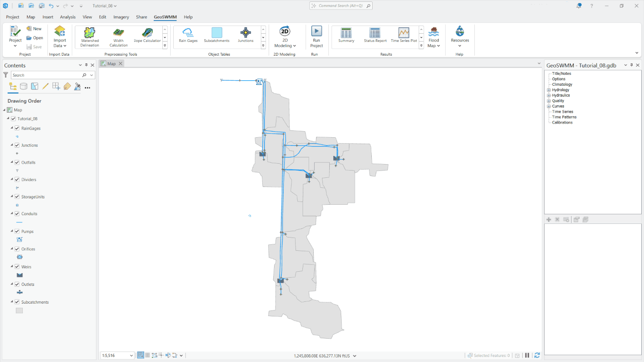Toggle the Subcatchments layer checkbox off

point(17,302)
